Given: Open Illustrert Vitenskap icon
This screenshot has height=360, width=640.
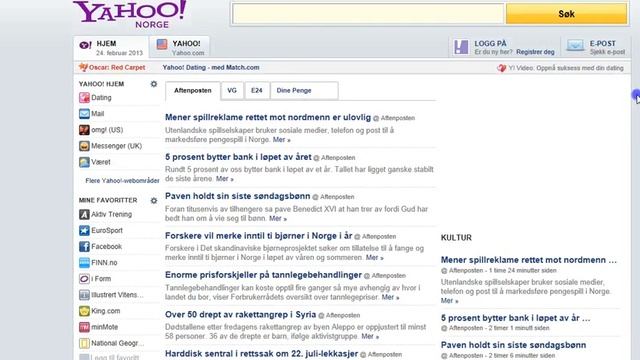Looking at the screenshot, I should coord(84,295).
